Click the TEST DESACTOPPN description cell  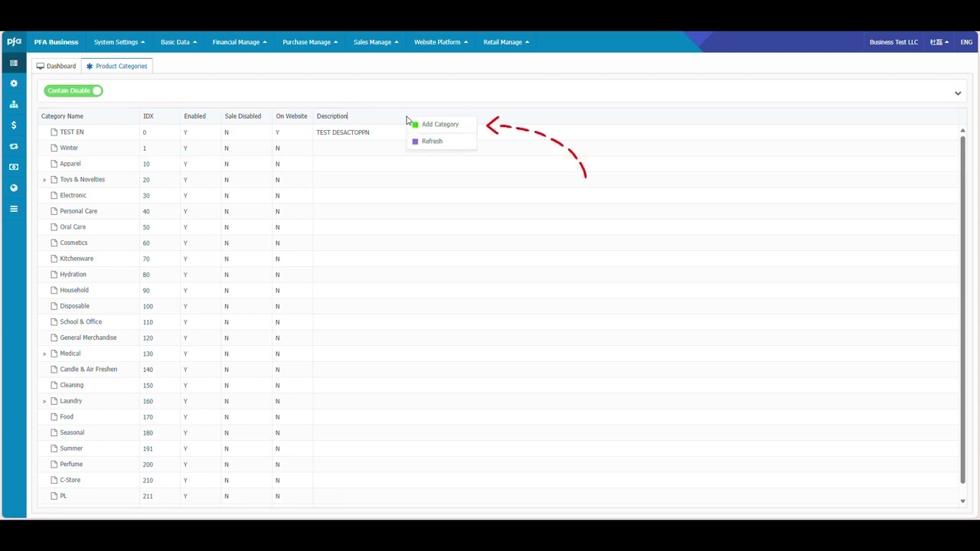pos(343,132)
